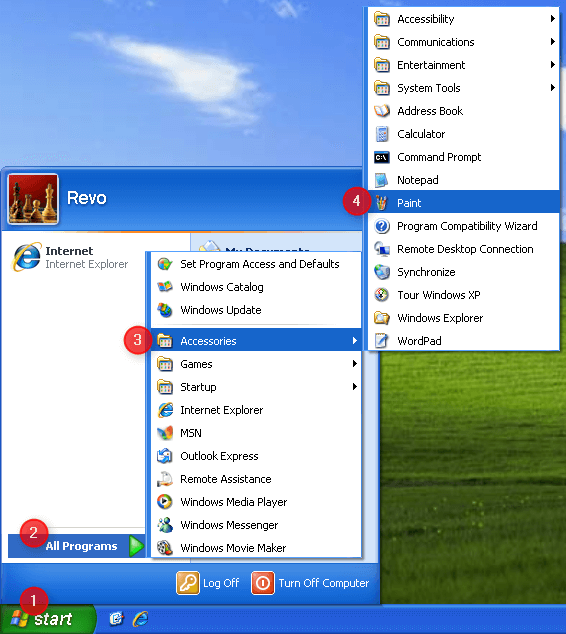Viewport: 566px width, 634px height.
Task: Click the Windows Explorer folder icon
Action: [x=382, y=318]
